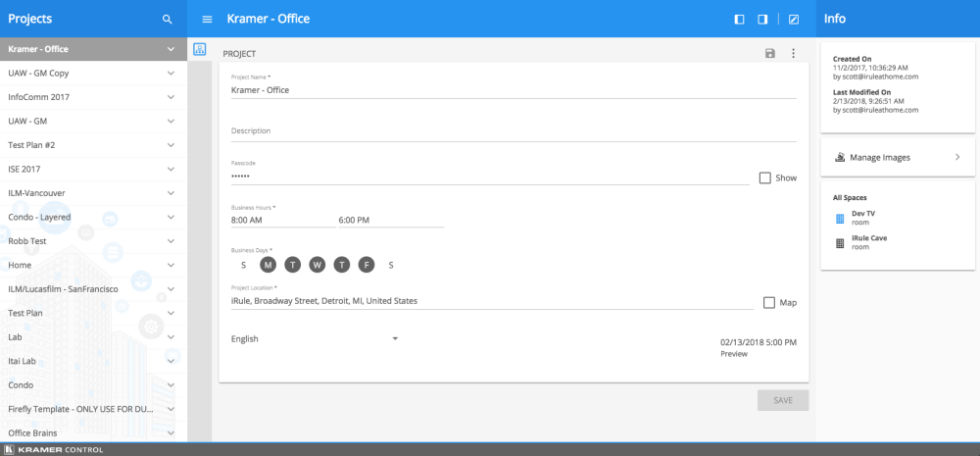The width and height of the screenshot is (980, 456).
Task: Enable the Map checkbox
Action: tap(769, 303)
